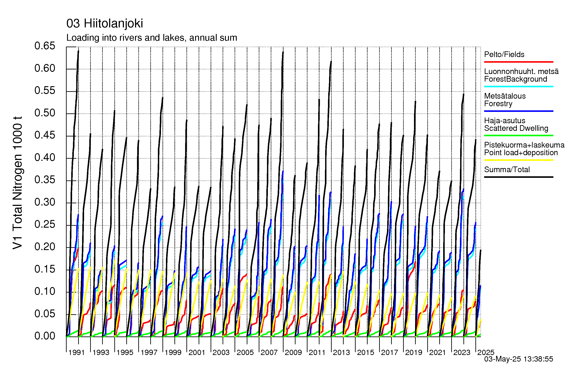The image size is (588, 370).
Task: Click the x-axis year label 1991
Action: pyautogui.click(x=77, y=353)
